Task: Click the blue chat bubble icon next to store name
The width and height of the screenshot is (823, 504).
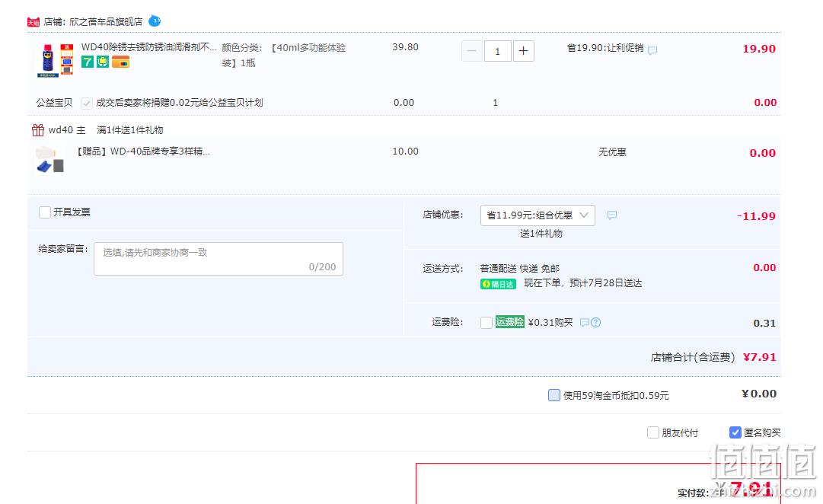Action: (155, 21)
